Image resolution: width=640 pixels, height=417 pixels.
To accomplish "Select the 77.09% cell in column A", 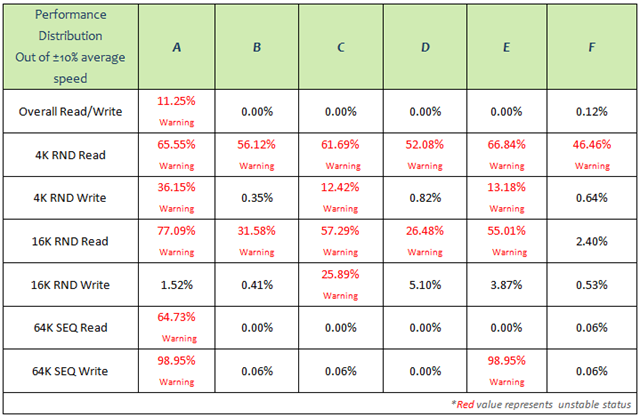I will (x=176, y=241).
